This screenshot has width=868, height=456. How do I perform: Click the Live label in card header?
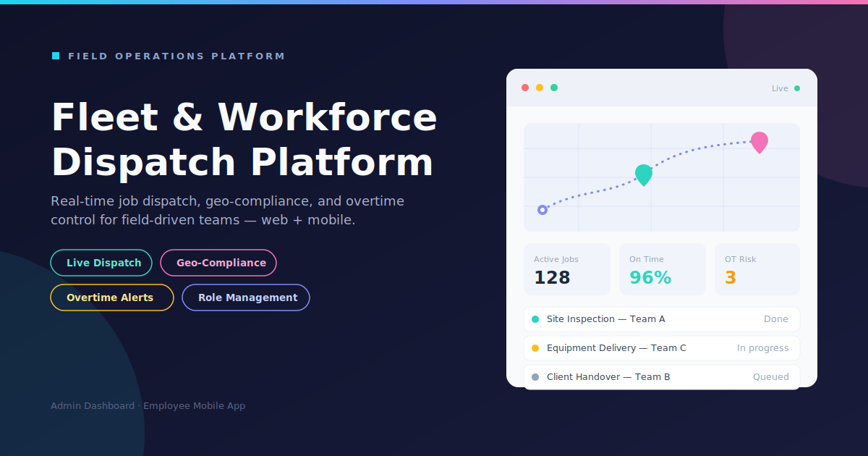[x=780, y=88]
